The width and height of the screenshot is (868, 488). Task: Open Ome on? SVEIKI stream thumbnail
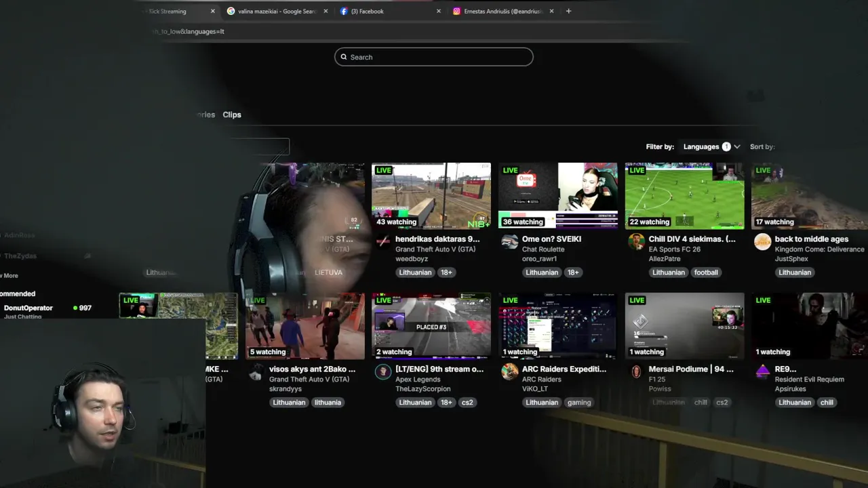click(x=558, y=196)
